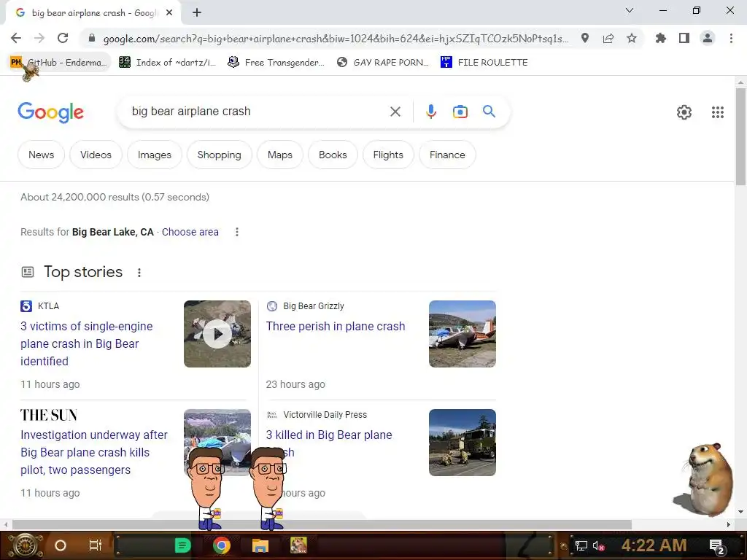This screenshot has width=747, height=560.
Task: Click the scroll right arrow button
Action: point(729,525)
